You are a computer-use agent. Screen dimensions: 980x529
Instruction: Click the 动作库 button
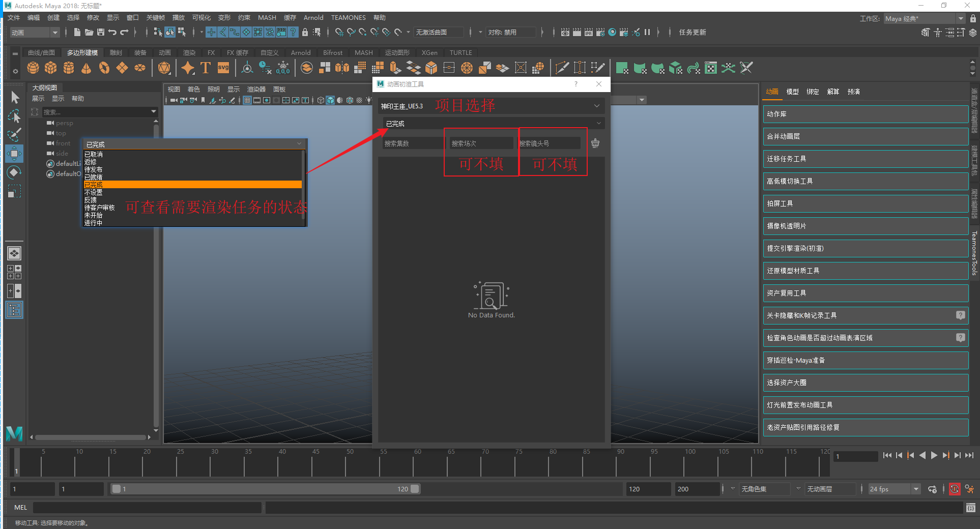tap(865, 114)
